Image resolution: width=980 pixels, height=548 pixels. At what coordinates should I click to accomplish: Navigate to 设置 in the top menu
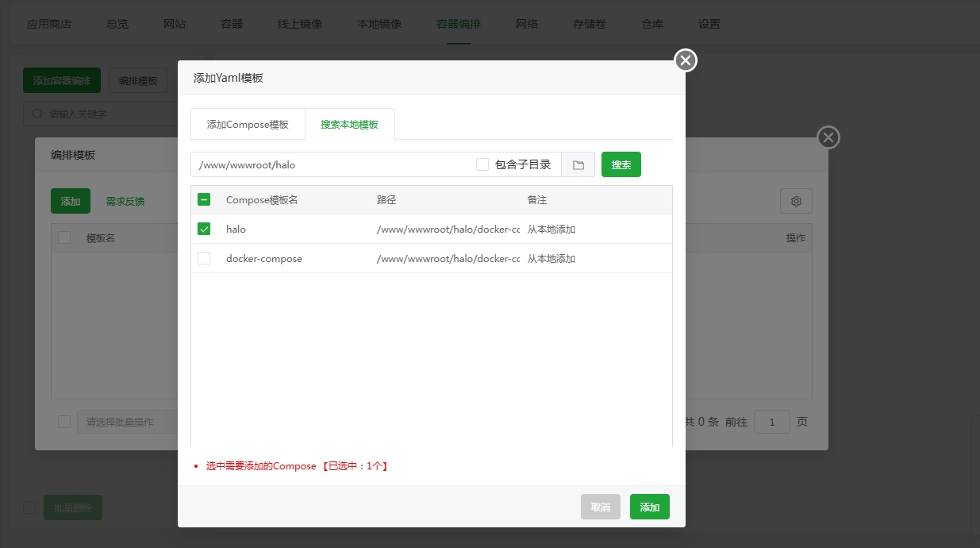click(x=709, y=24)
